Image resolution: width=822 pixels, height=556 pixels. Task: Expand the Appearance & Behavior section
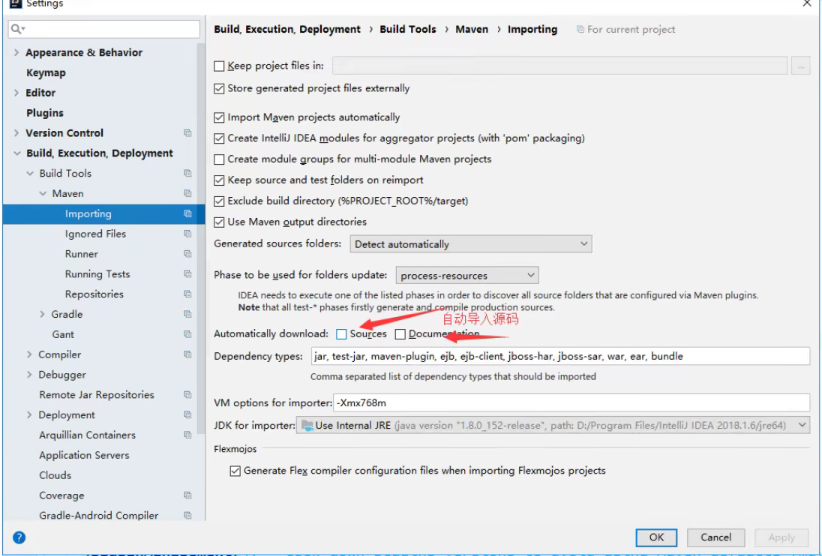pos(16,52)
